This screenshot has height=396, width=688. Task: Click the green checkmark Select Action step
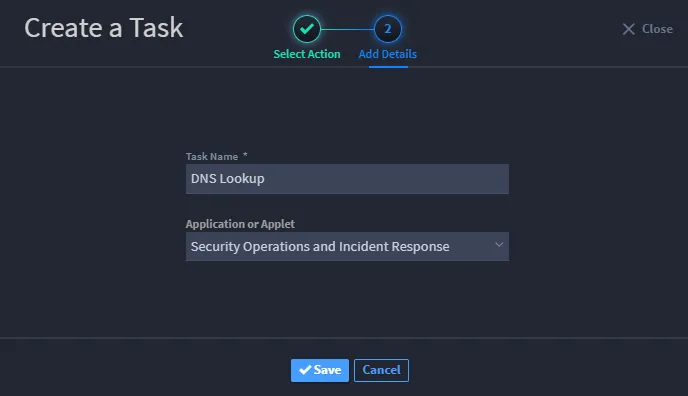coord(307,29)
